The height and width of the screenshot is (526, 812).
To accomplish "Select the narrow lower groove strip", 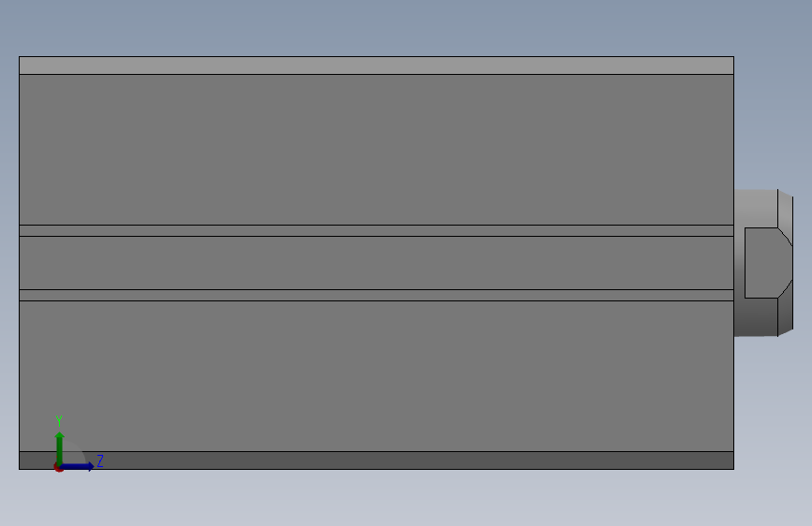I will 376,295.
